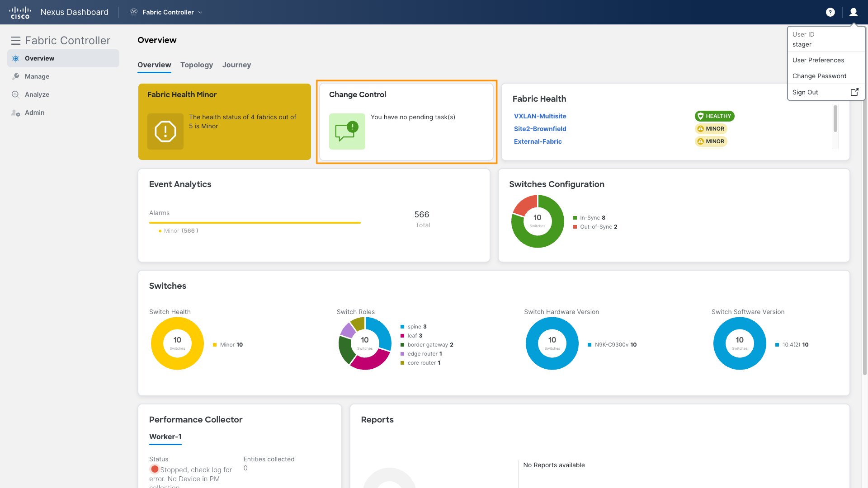Click the Switch Health donut chart

tap(177, 343)
